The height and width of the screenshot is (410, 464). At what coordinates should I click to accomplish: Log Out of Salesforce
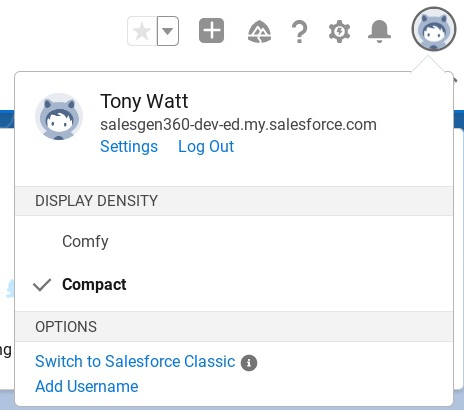coord(206,147)
